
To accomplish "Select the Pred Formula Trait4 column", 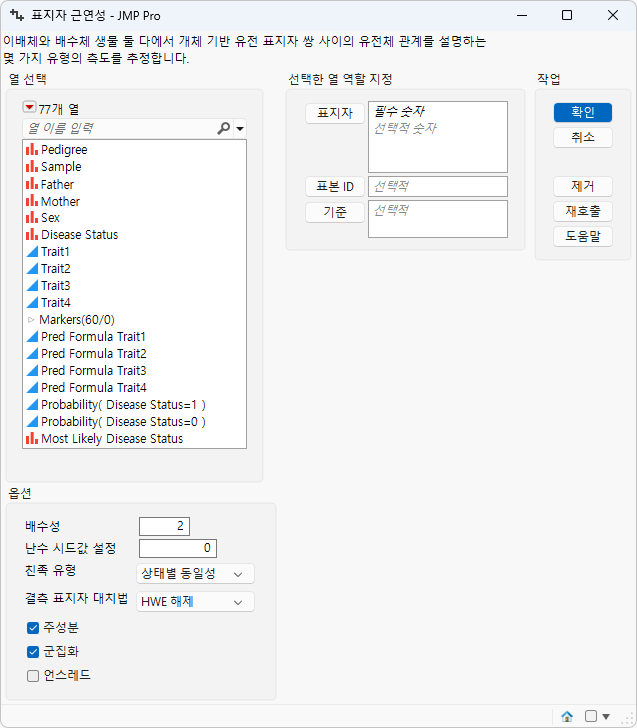I will point(94,387).
